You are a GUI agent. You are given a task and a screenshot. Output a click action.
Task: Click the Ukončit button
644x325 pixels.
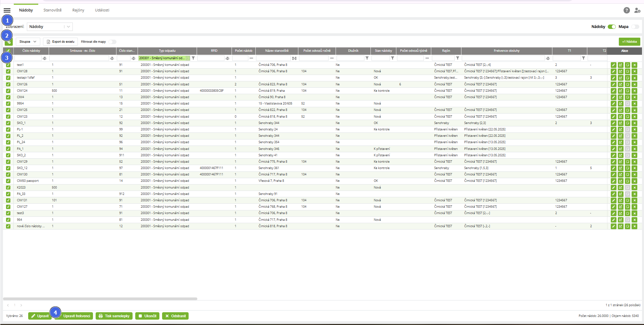pos(147,316)
